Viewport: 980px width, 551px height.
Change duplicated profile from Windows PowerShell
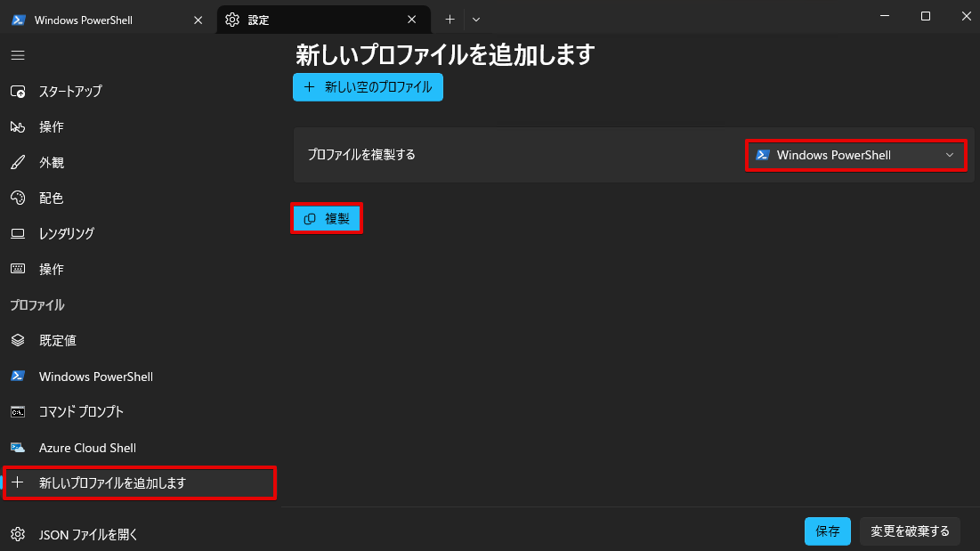click(x=854, y=155)
